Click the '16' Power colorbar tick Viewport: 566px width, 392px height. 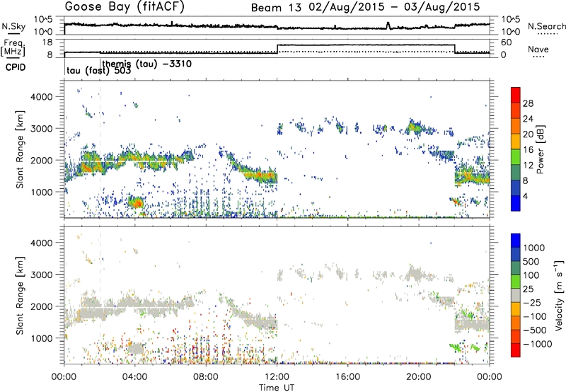click(x=528, y=150)
